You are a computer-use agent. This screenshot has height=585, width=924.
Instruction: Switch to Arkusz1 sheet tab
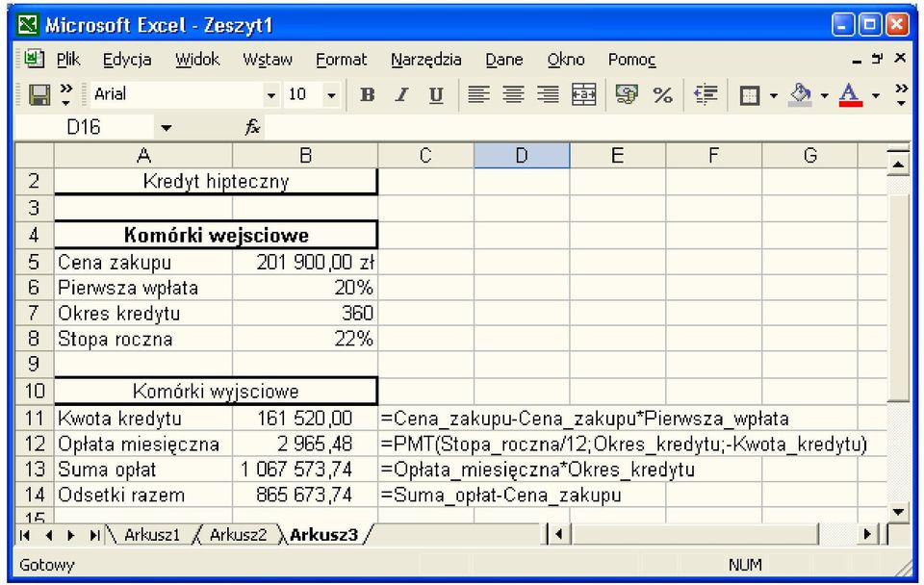point(151,535)
